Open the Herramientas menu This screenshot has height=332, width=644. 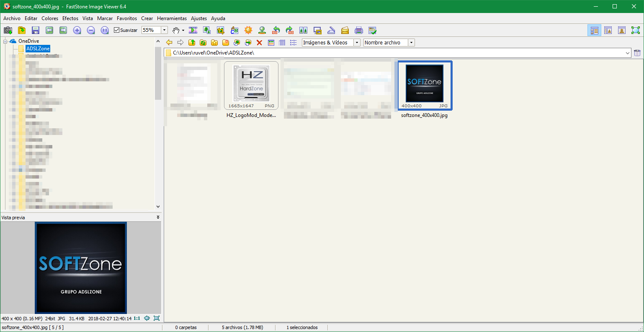click(x=172, y=18)
